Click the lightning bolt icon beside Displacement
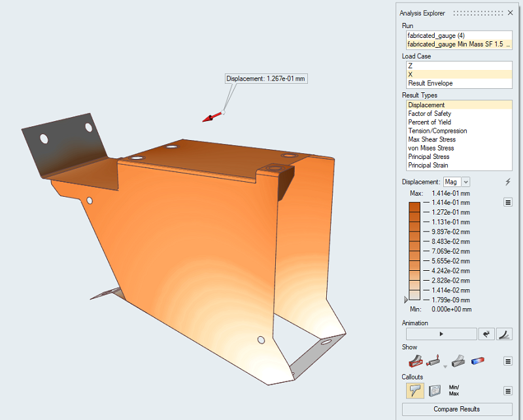Viewport: 523px width, 420px height. [x=508, y=182]
